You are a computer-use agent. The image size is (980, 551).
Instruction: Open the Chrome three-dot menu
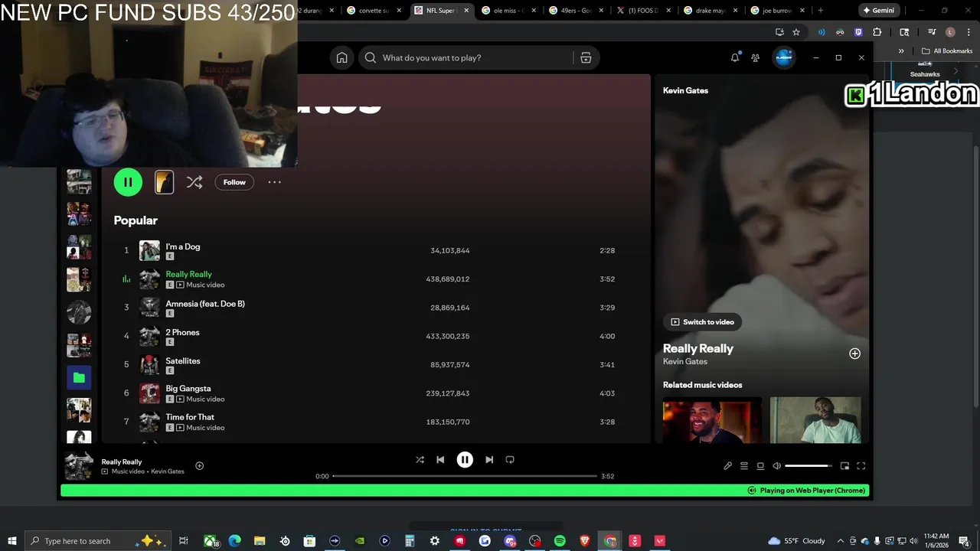click(967, 32)
